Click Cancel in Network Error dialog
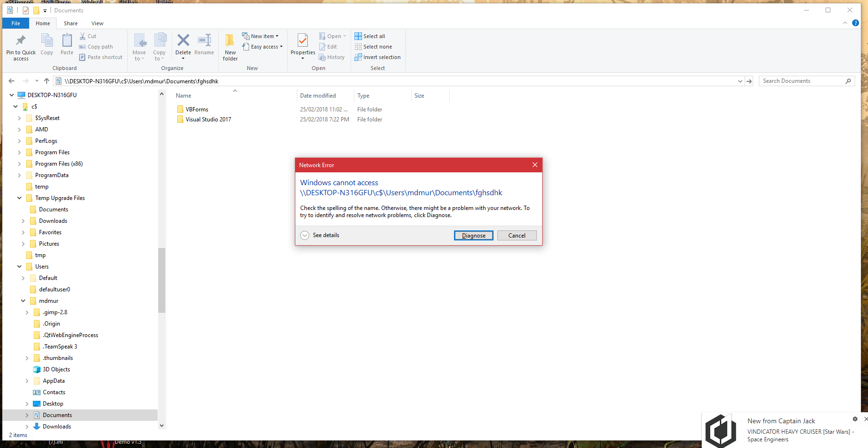Screen dimensions: 868x448 [x=517, y=236]
